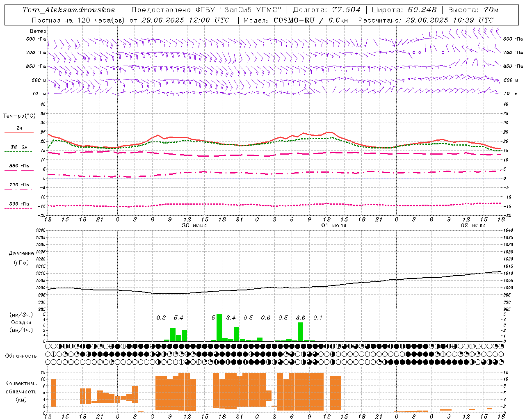Select the text ФГБУ "ЗапСиб УГМС"

pos(238,10)
